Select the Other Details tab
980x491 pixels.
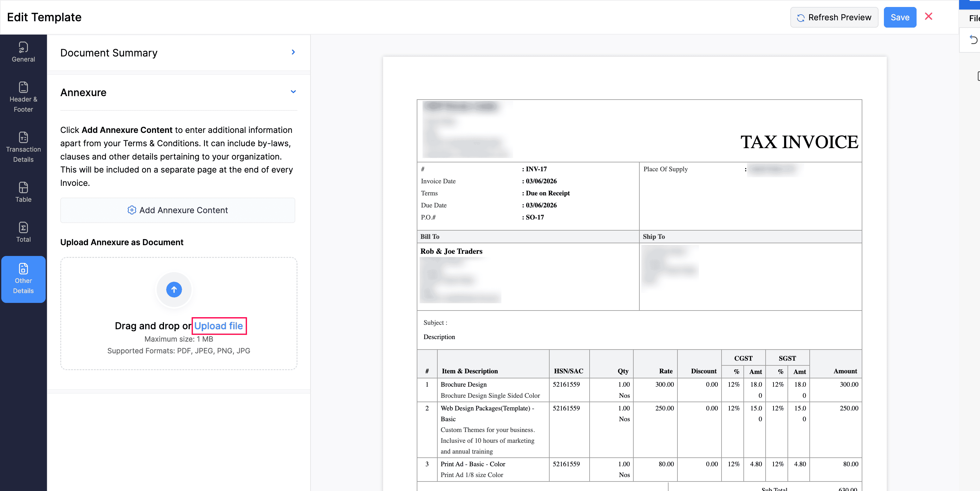23,279
